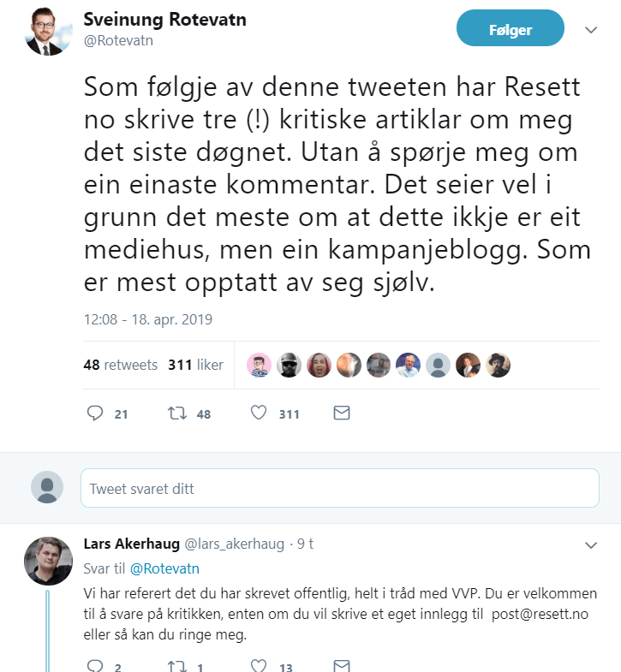Open Lars Akerhaug's profile name link
This screenshot has width=621, height=672.
pos(130,543)
